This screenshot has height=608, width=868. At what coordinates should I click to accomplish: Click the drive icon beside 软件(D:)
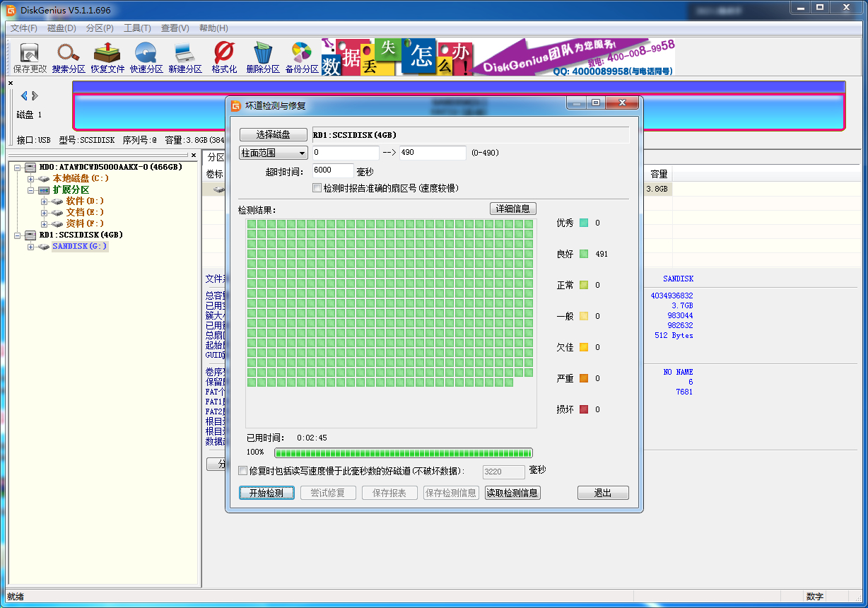click(x=57, y=201)
